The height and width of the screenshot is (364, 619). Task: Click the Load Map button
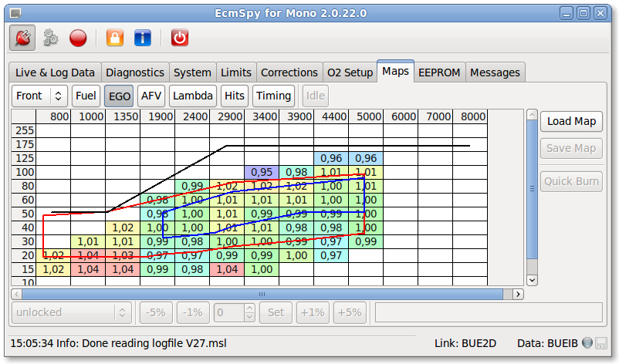[571, 121]
